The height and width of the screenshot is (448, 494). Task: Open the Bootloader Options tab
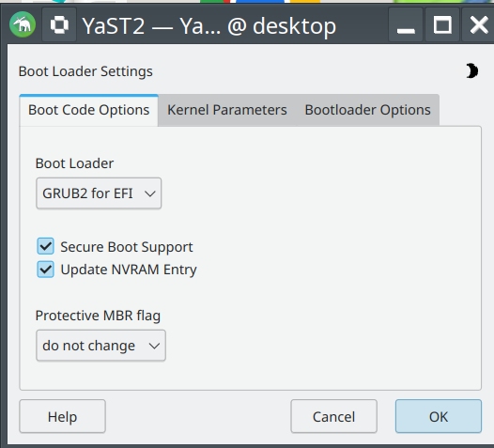click(367, 110)
